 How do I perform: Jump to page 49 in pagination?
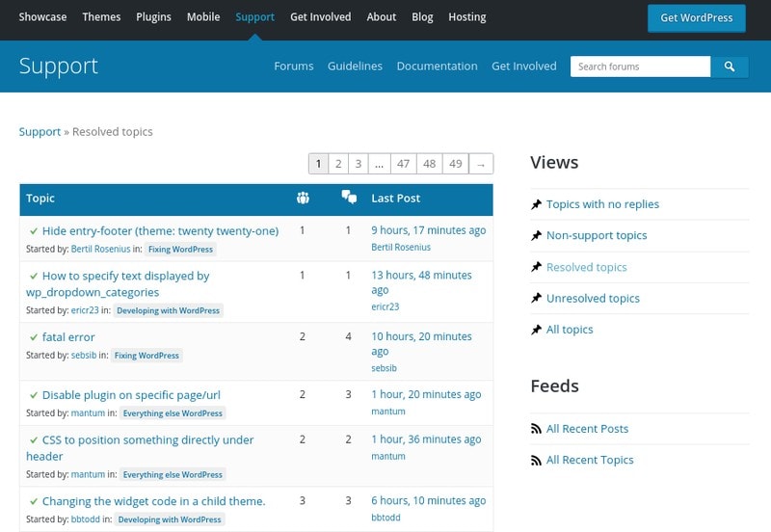click(455, 164)
